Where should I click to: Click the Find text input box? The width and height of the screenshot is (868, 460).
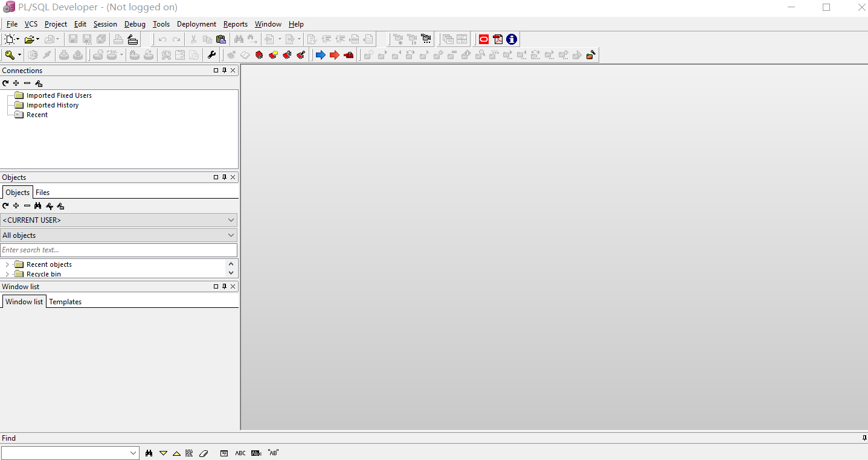pyautogui.click(x=65, y=453)
